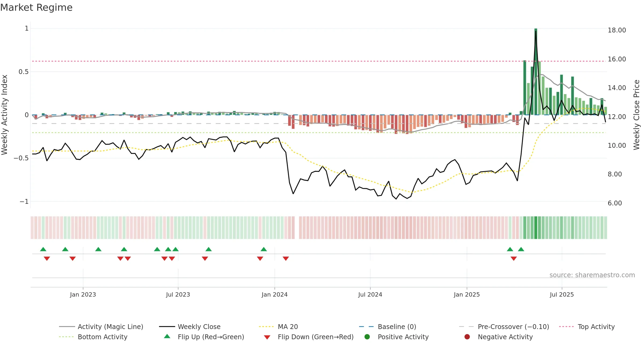Screen dimensions: 644x362
Task: Click the Jul 2025 axis label
Action: (562, 294)
